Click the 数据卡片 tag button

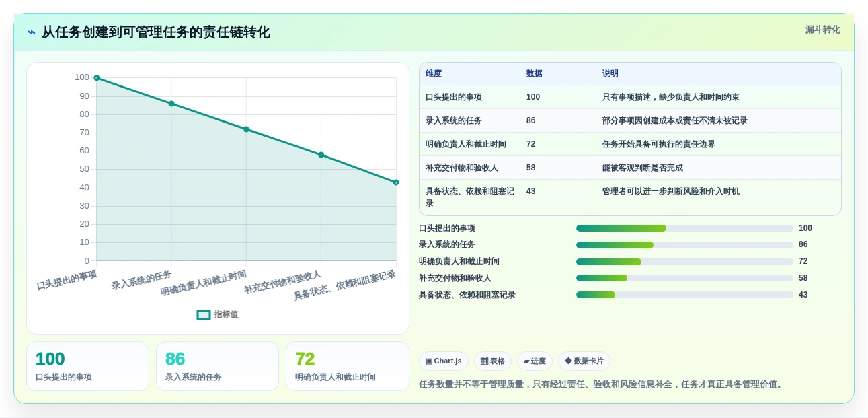coord(584,361)
